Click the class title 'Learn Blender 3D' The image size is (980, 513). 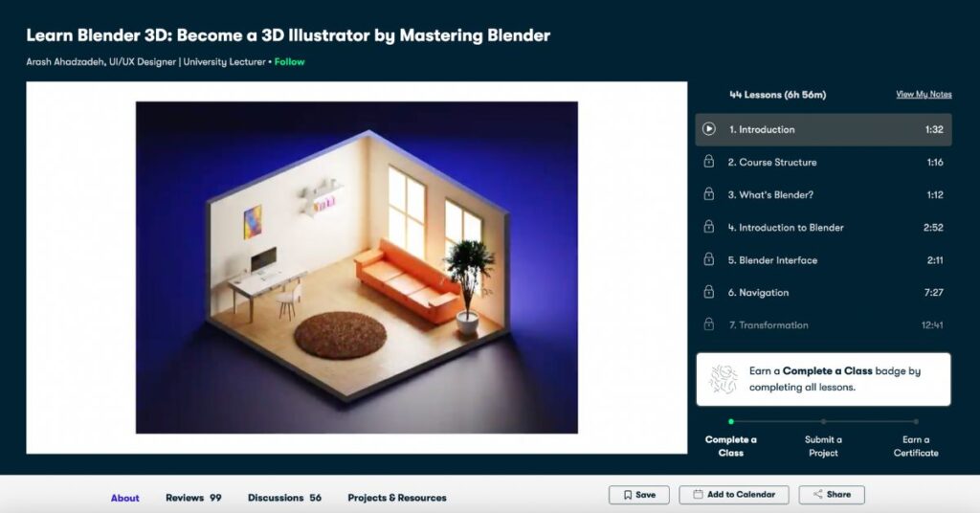(x=288, y=35)
